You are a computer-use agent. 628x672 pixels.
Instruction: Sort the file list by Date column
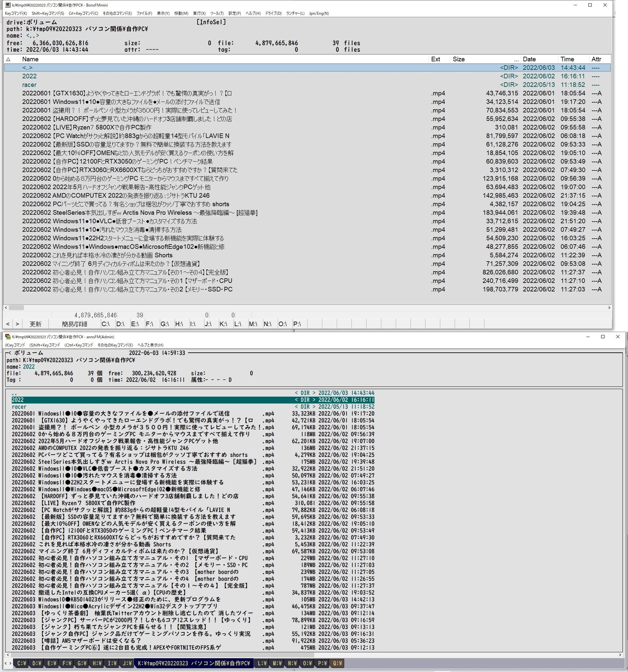(x=529, y=59)
